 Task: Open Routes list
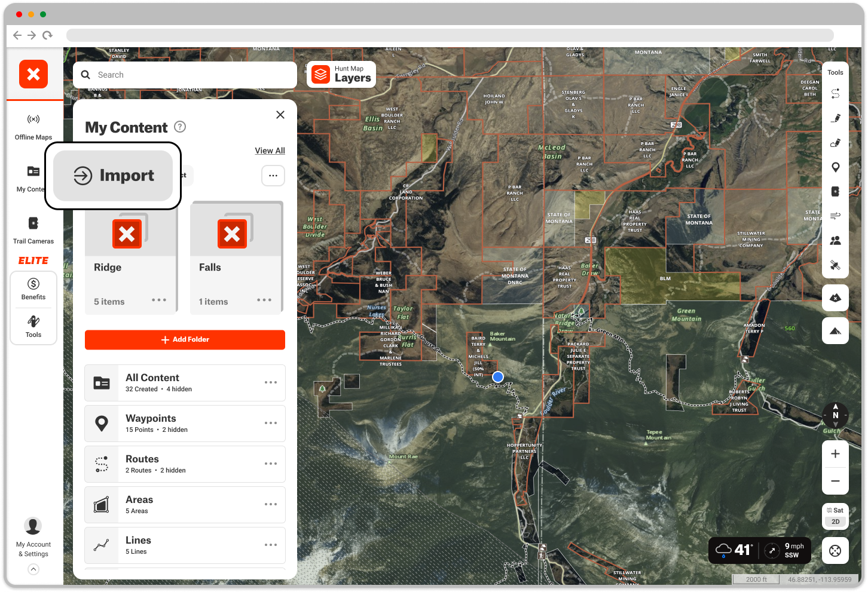[185, 464]
